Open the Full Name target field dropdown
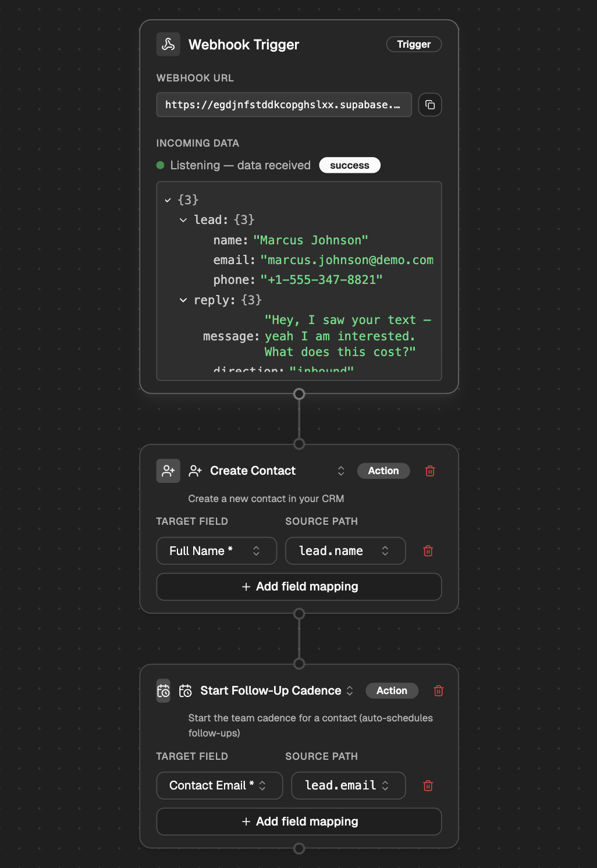This screenshot has width=597, height=868. pos(216,551)
